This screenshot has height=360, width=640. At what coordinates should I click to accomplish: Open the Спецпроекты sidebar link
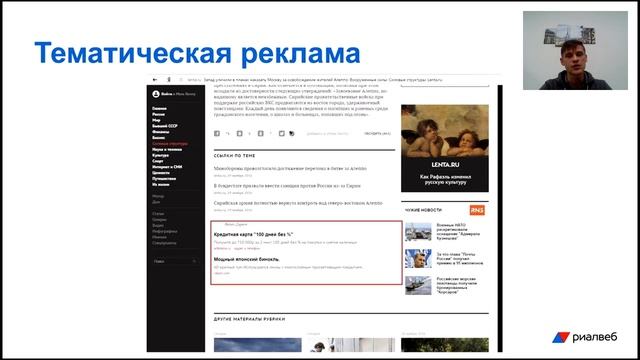(164, 243)
